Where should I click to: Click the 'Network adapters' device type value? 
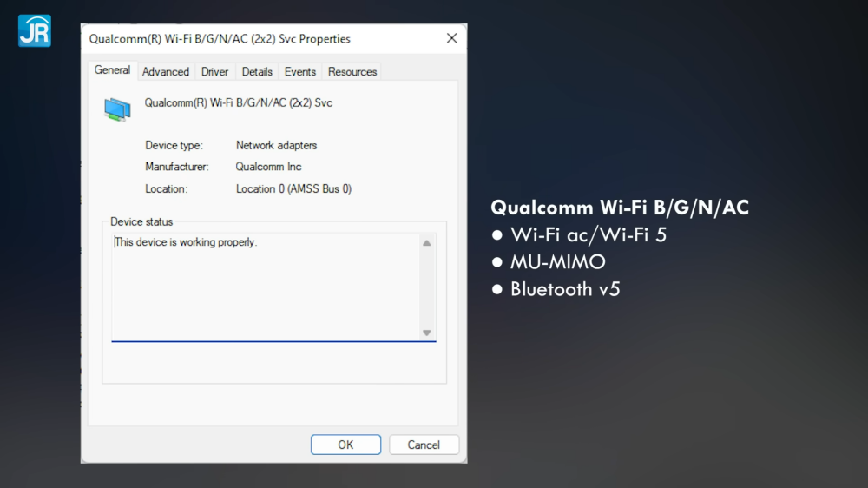(x=276, y=146)
